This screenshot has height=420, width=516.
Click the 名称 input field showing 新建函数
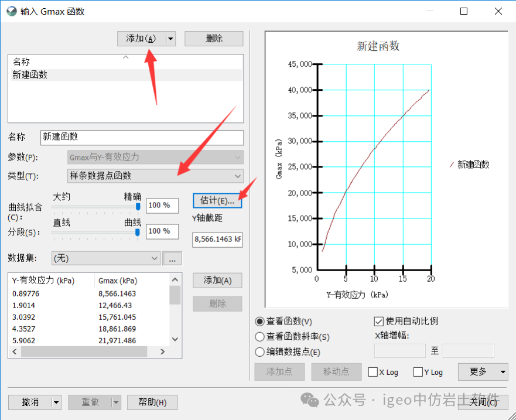141,137
